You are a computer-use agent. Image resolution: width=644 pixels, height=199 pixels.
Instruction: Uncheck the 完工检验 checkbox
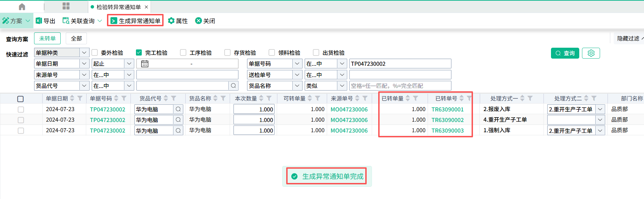(x=139, y=52)
